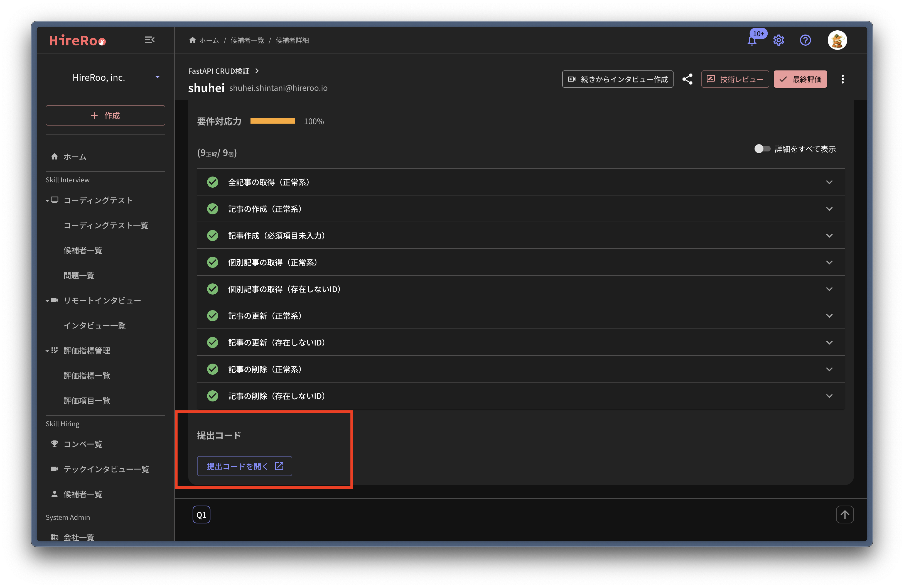Click the 要件対応力 progress bar

(x=272, y=121)
